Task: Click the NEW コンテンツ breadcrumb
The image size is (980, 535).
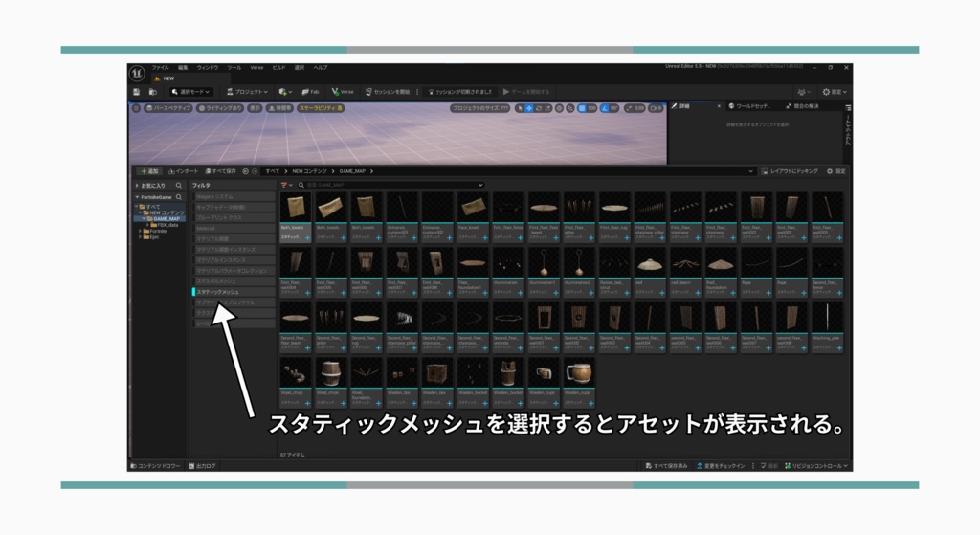Action: click(309, 171)
